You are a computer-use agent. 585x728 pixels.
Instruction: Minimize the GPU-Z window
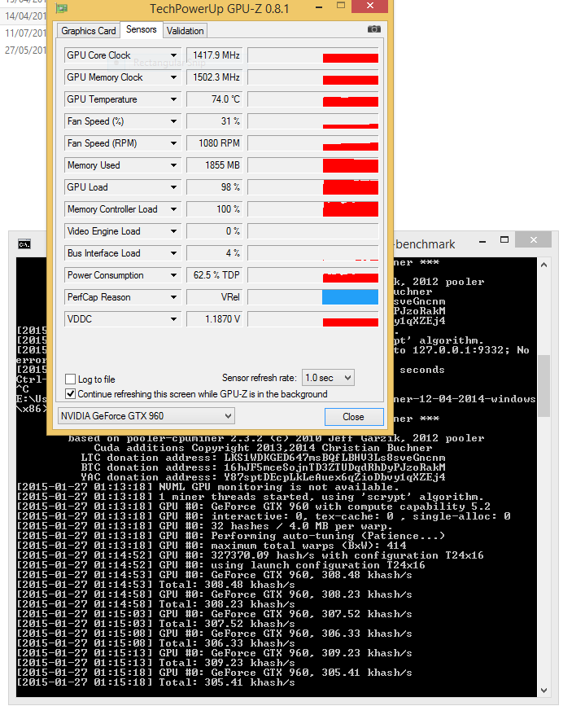point(319,7)
